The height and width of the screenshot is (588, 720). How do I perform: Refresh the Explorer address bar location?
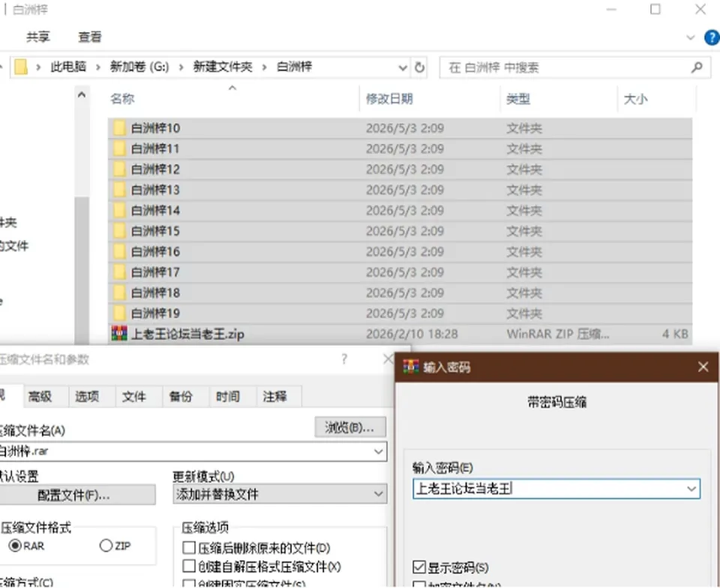pyautogui.click(x=419, y=67)
